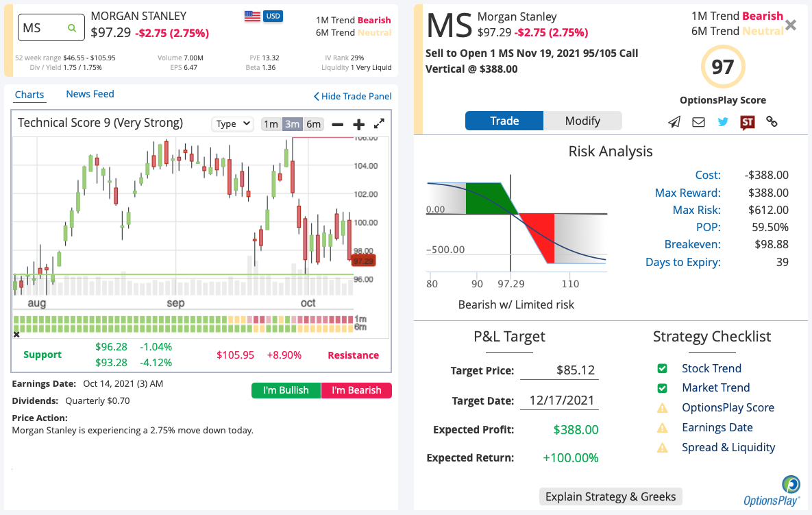Click Spread & Liquidity checklist link

tap(728, 447)
